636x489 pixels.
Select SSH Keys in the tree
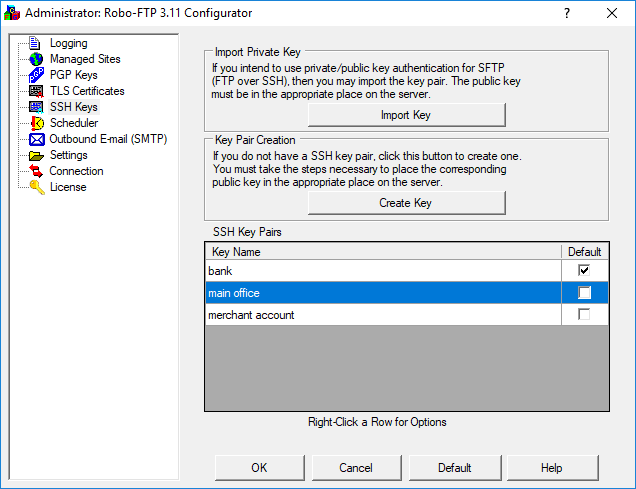point(73,107)
